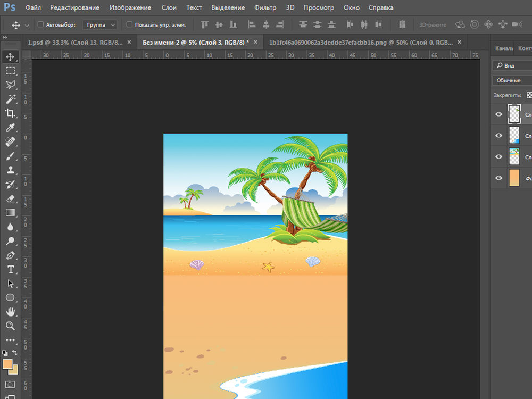
Task: Select the Zoom magnifier tool
Action: pyautogui.click(x=10, y=326)
